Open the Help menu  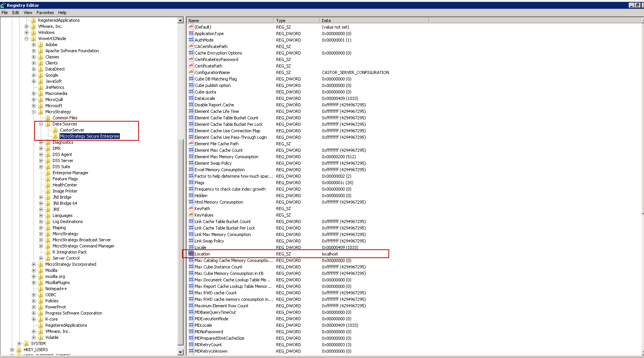(x=62, y=13)
